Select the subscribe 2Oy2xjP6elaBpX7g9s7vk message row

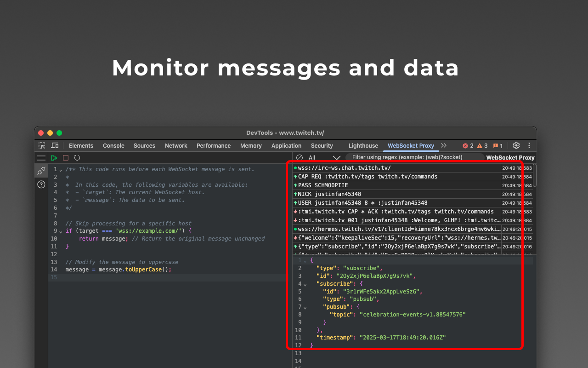coord(413,247)
